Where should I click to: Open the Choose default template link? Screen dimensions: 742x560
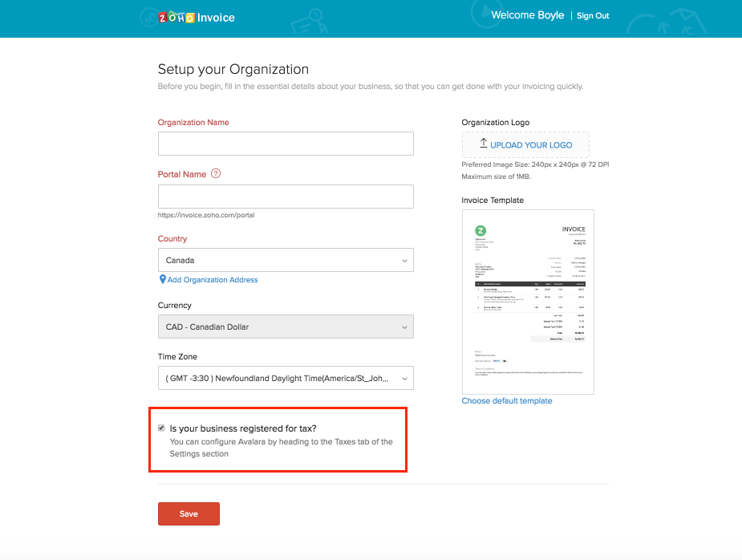click(507, 400)
